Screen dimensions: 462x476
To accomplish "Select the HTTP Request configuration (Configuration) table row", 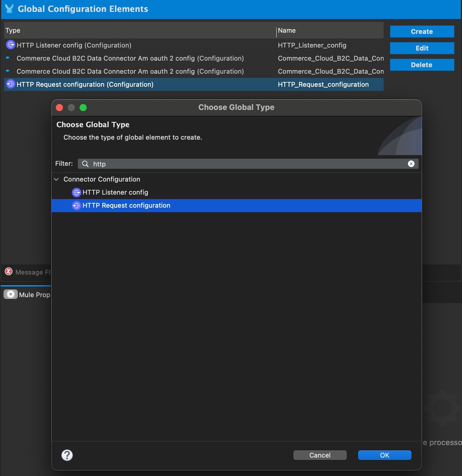I will [x=194, y=84].
